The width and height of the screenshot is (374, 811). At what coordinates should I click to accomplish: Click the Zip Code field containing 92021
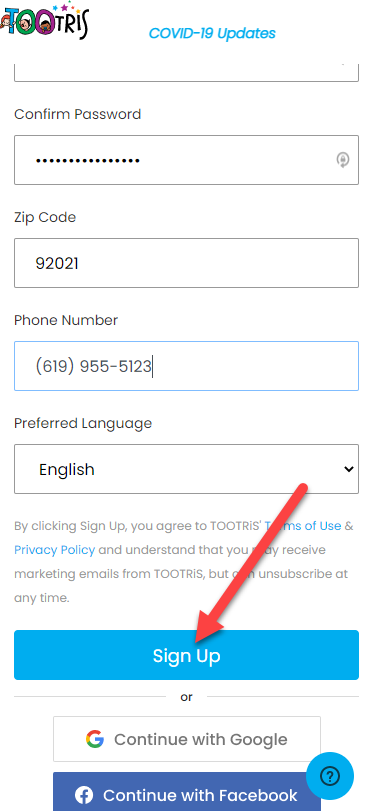pos(186,263)
